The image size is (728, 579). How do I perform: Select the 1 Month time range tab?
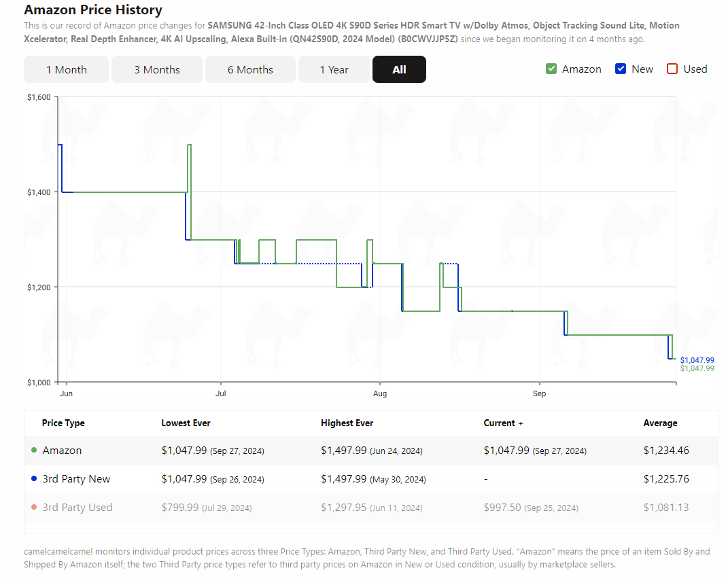click(x=66, y=69)
